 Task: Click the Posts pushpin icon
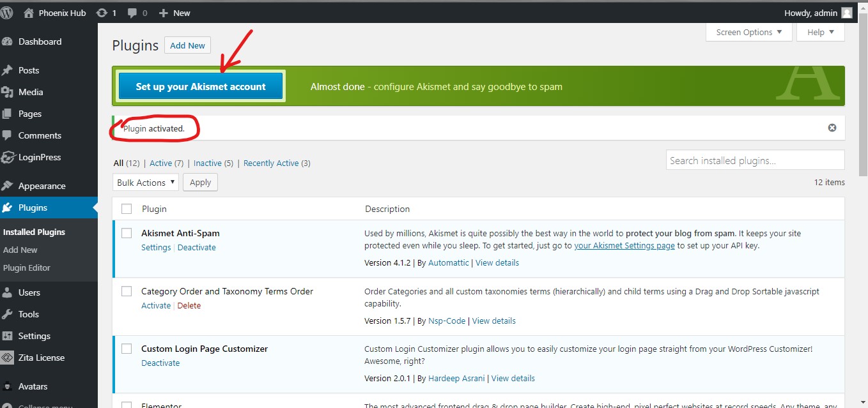pos(8,70)
